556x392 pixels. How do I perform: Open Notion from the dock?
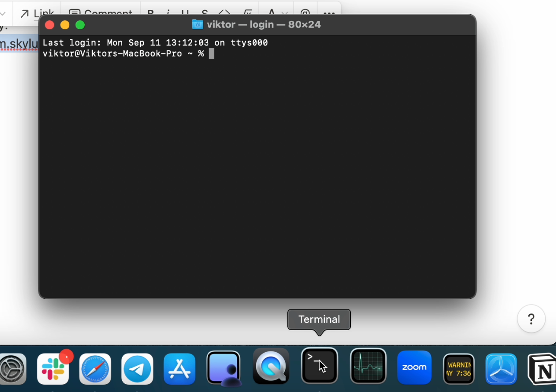coord(543,369)
